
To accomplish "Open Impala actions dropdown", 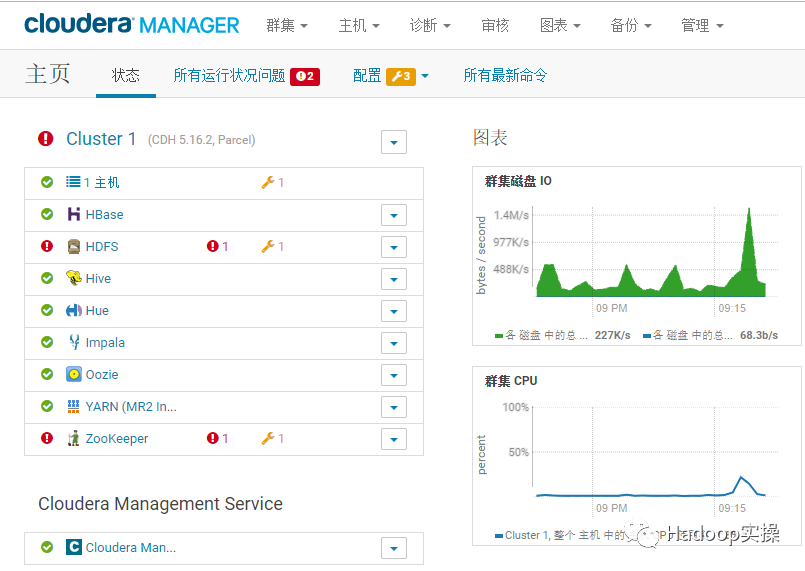I will pyautogui.click(x=394, y=343).
